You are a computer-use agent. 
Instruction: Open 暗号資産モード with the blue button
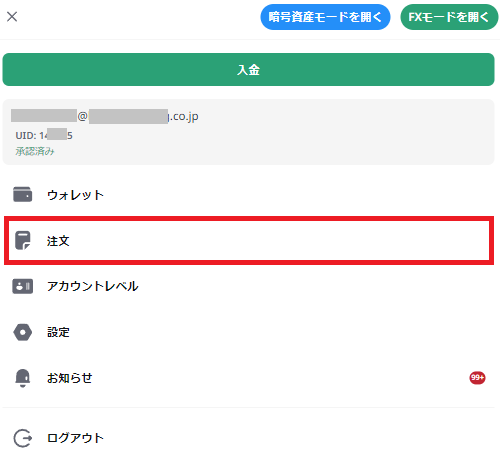point(325,17)
